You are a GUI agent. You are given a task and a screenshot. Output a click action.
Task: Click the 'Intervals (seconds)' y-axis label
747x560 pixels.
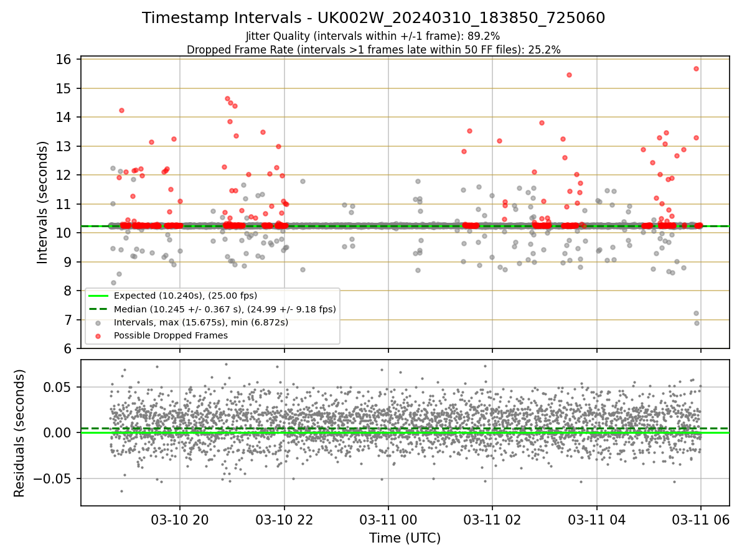42,202
